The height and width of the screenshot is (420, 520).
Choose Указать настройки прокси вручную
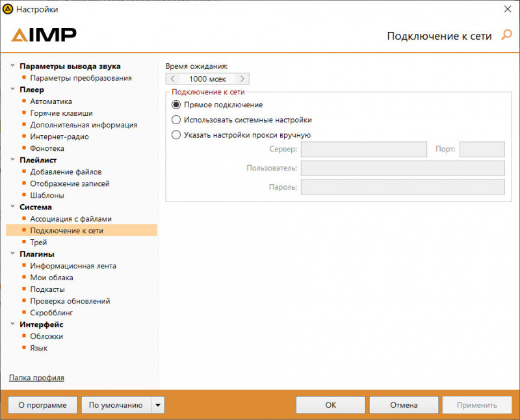click(175, 135)
